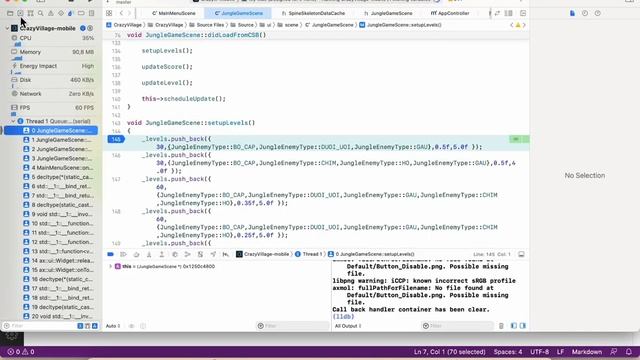
Task: Click the editor review/swap arrows icon
Action: click(x=497, y=13)
